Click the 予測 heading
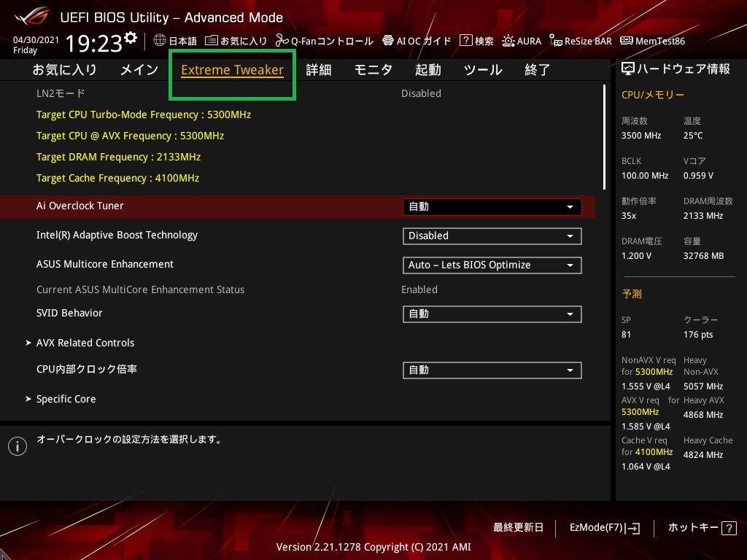Viewport: 747px width, 560px height. click(x=631, y=294)
